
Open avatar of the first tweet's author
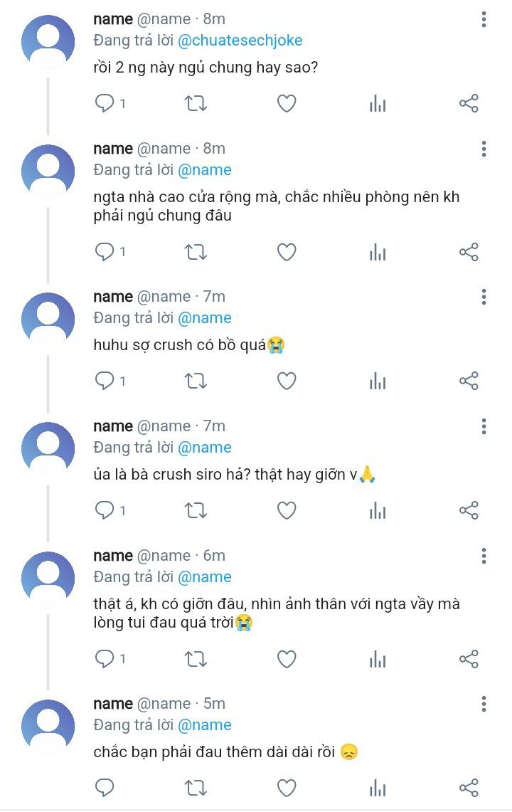[48, 41]
